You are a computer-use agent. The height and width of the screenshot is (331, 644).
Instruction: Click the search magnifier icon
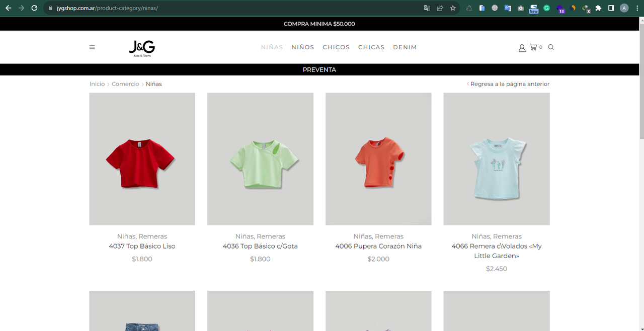coord(551,47)
